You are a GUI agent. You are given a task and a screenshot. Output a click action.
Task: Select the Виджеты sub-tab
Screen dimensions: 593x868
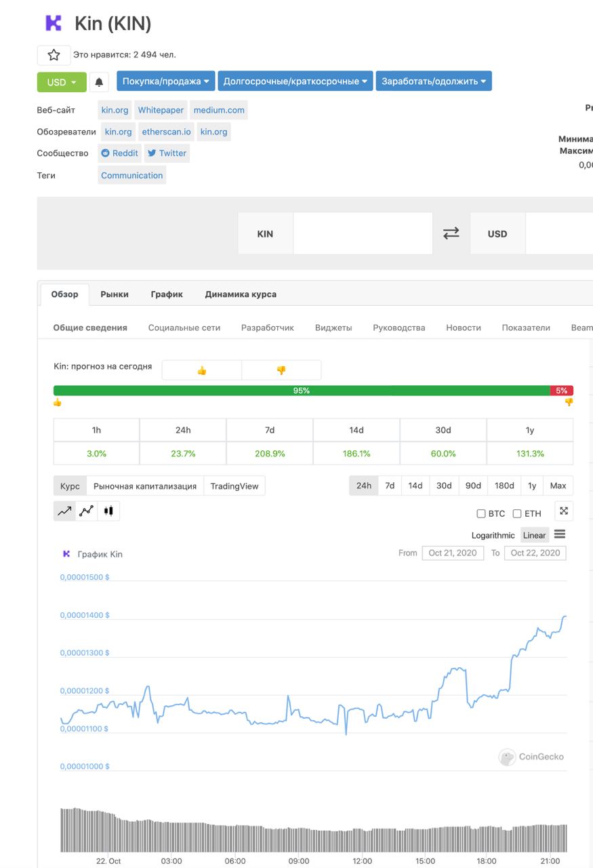point(333,328)
